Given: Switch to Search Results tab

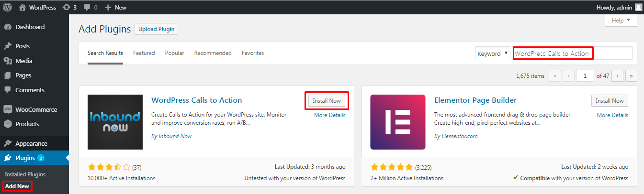Looking at the screenshot, I should (x=105, y=53).
